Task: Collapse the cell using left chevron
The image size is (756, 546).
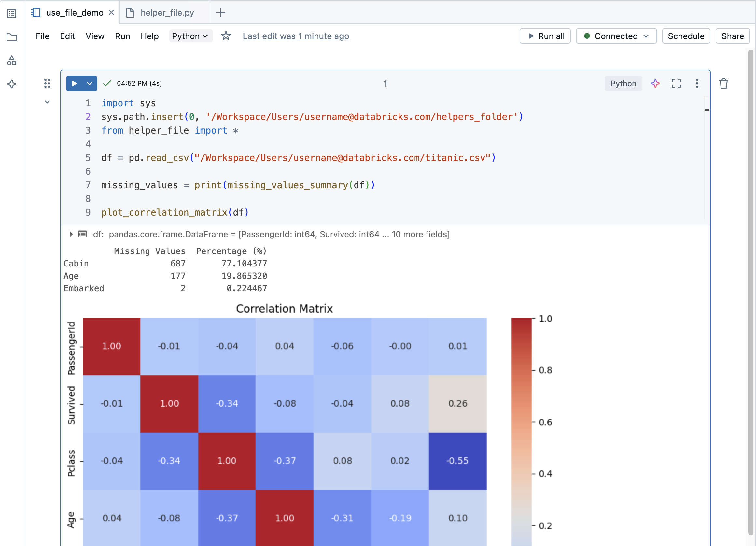Action: [x=47, y=102]
